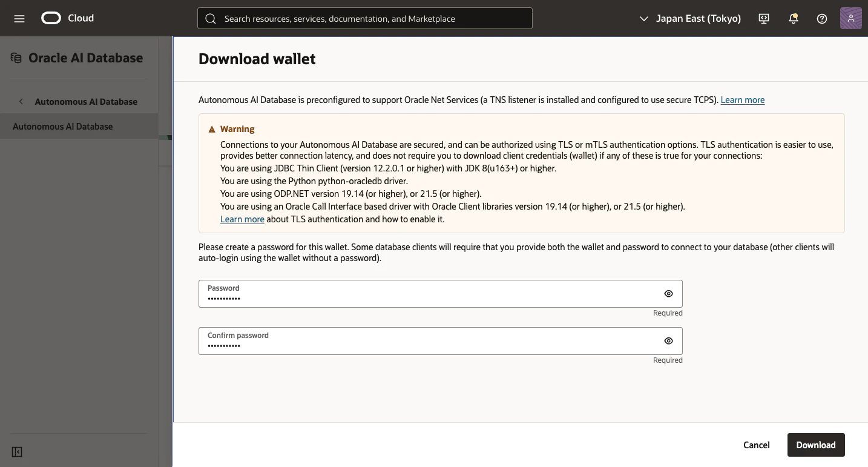Open the Japan East (Tokyo) region dropdown
The height and width of the screenshot is (467, 868).
(x=690, y=19)
